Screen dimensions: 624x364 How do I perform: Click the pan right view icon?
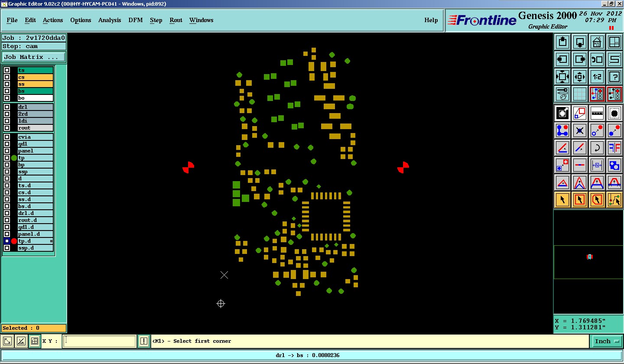[x=580, y=59]
